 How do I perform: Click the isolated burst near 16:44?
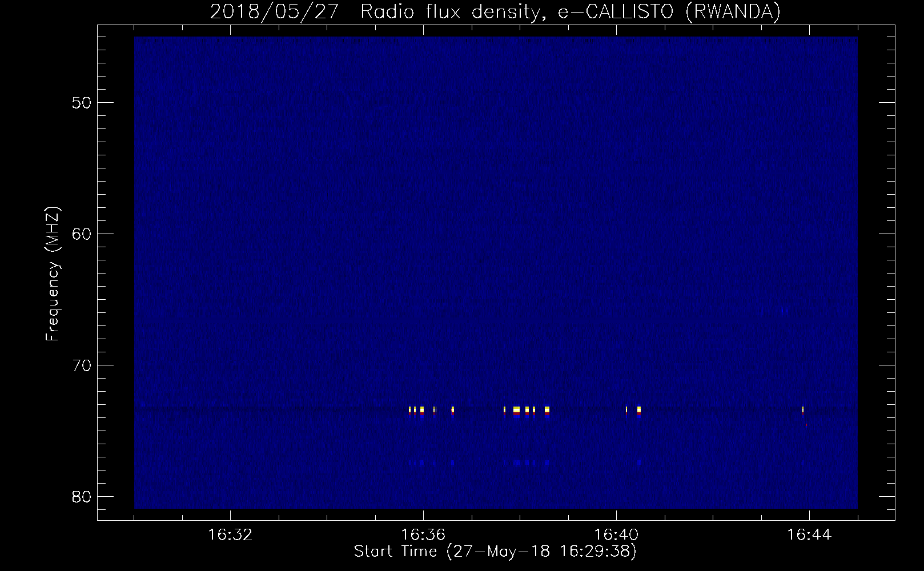pyautogui.click(x=803, y=411)
